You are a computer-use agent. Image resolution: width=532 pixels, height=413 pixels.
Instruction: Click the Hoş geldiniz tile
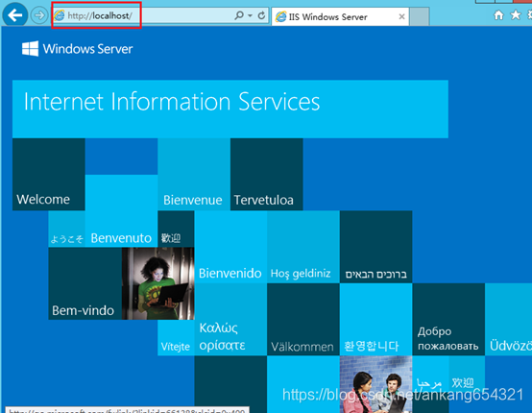point(303,247)
